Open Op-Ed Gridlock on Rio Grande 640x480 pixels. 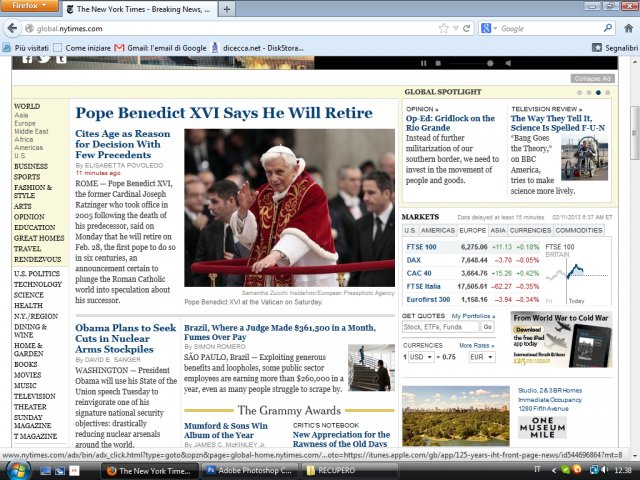click(450, 123)
